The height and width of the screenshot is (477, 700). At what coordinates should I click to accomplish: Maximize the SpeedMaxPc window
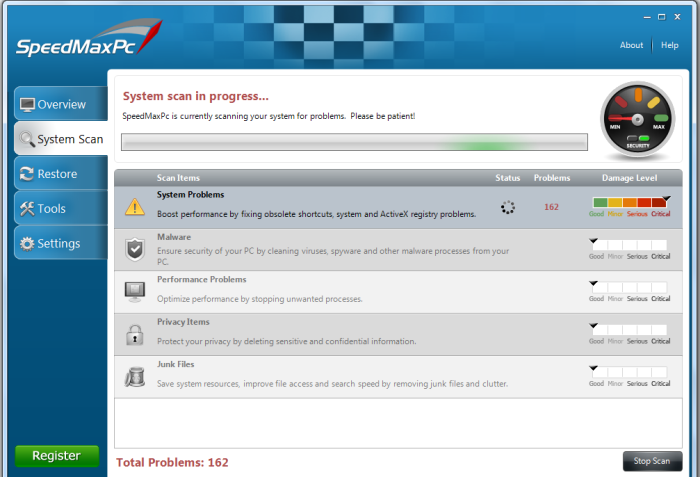pyautogui.click(x=662, y=17)
